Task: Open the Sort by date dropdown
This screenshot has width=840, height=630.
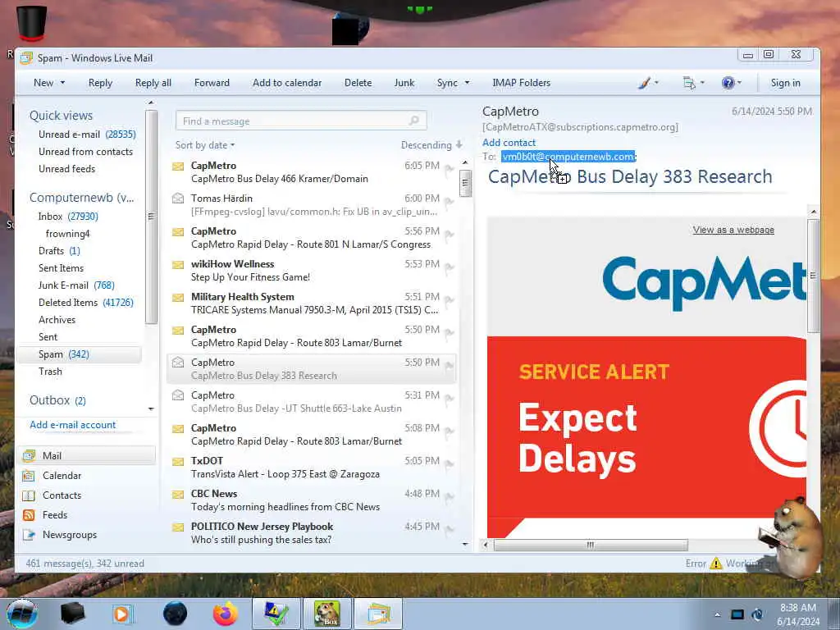Action: (205, 145)
